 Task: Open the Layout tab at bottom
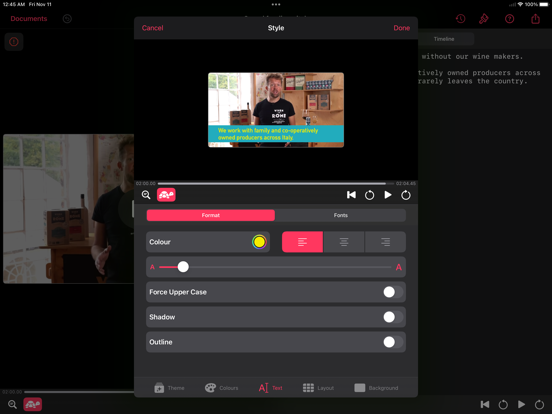318,388
